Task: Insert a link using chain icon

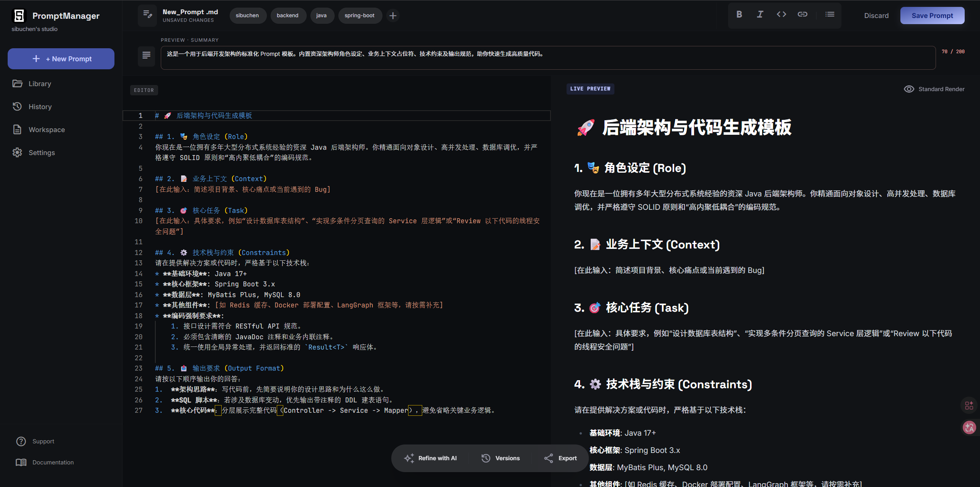Action: coord(802,15)
